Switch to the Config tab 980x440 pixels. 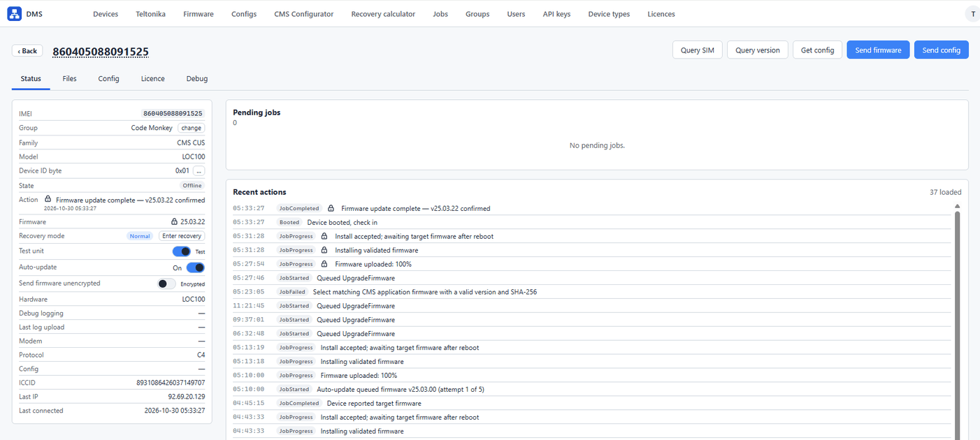tap(108, 79)
